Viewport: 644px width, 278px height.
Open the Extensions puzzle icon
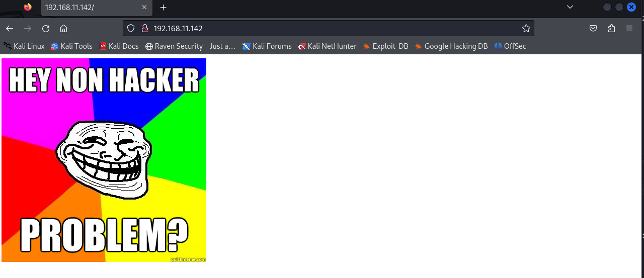point(611,29)
